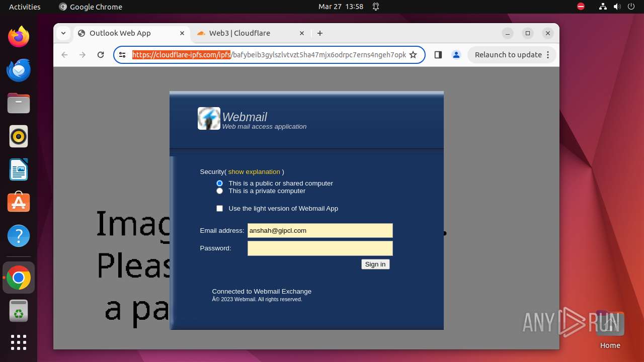Select 'This is a private computer'
Image resolution: width=644 pixels, height=362 pixels.
click(x=219, y=191)
